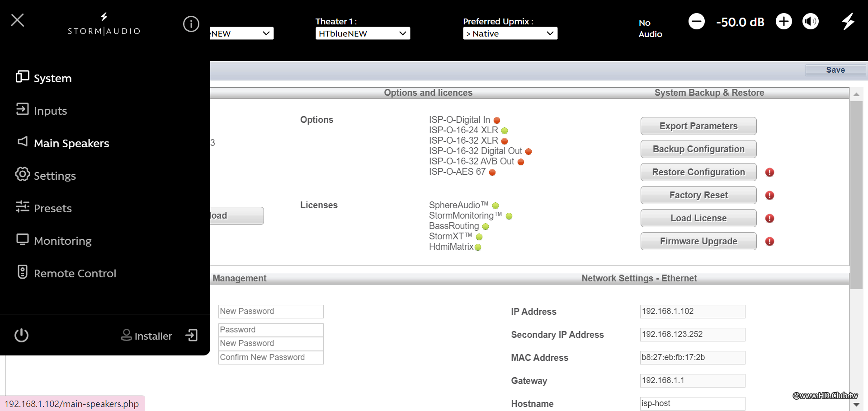Image resolution: width=868 pixels, height=411 pixels.
Task: Open Monitoring menu item
Action: coord(63,241)
